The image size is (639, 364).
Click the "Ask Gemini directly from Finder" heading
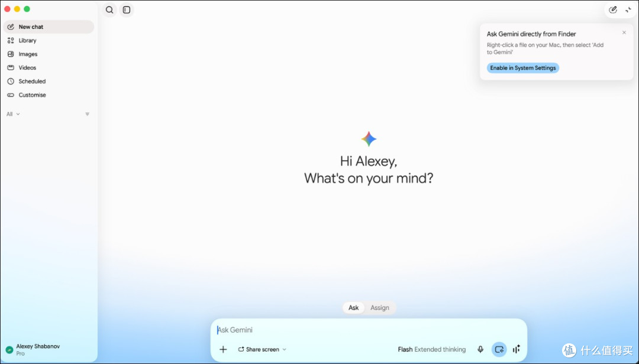(x=531, y=34)
